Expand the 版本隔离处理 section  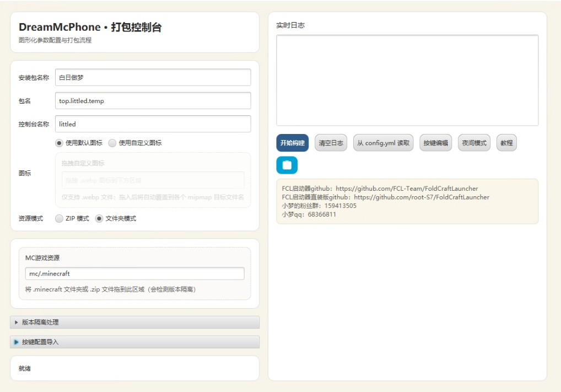tap(40, 322)
